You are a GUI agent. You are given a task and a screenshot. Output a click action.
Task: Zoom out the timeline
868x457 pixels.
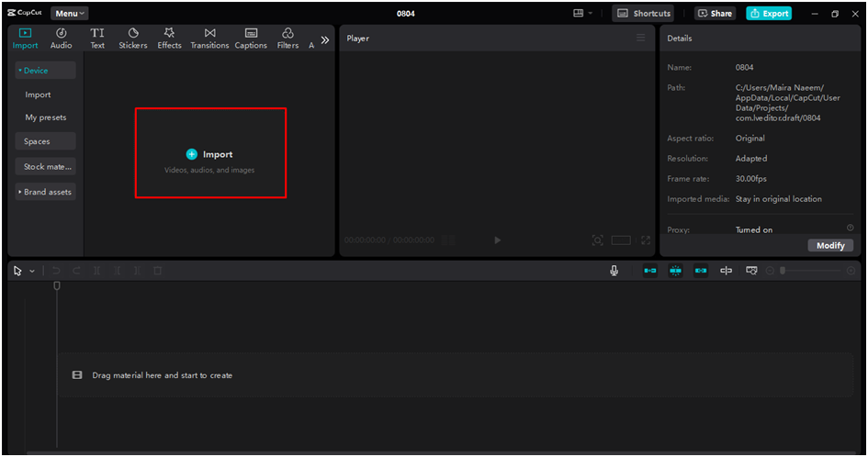(770, 271)
